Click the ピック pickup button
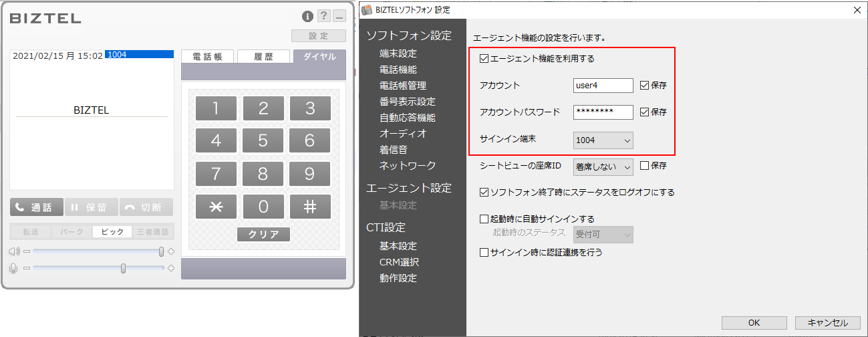 click(x=112, y=232)
